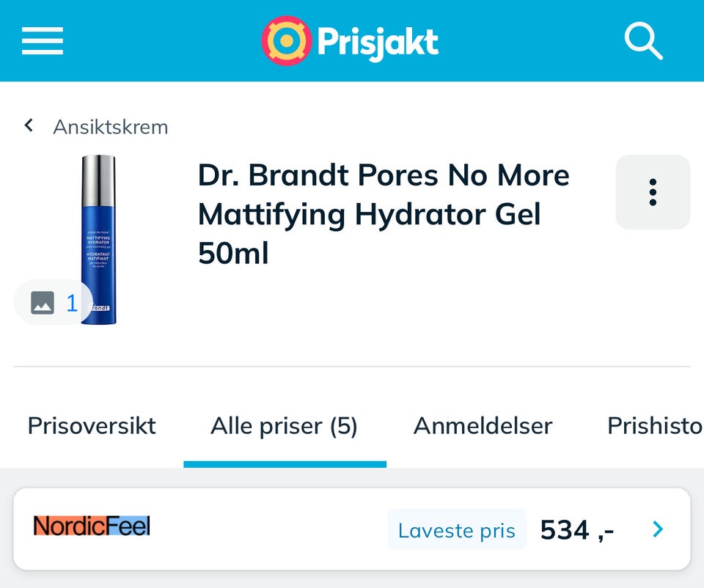Open the three-dot options menu

(653, 192)
